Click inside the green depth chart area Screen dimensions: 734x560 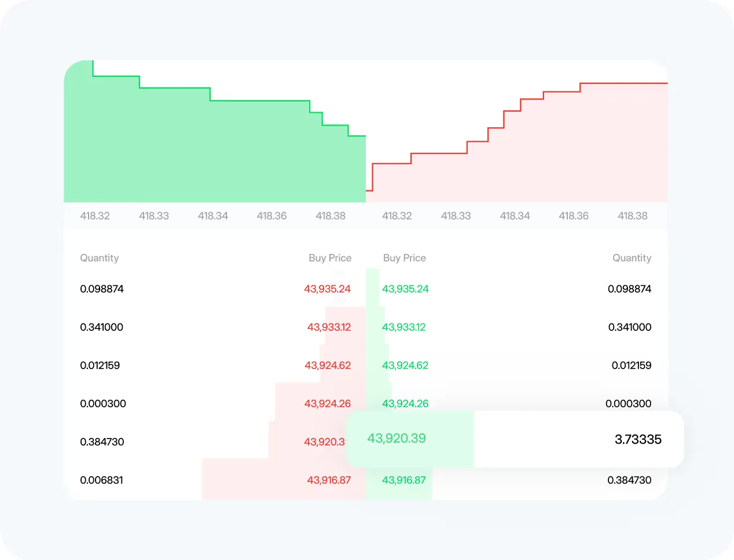tap(215, 152)
